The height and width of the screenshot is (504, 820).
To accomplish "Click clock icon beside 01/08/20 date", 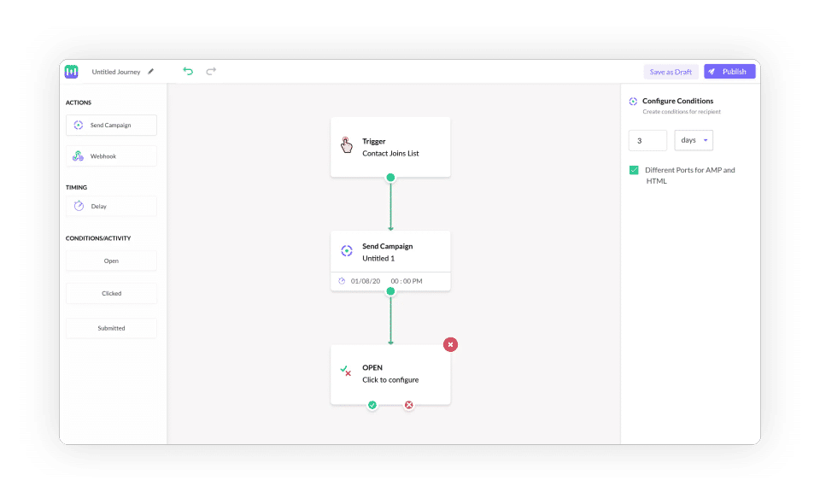I will pos(342,281).
